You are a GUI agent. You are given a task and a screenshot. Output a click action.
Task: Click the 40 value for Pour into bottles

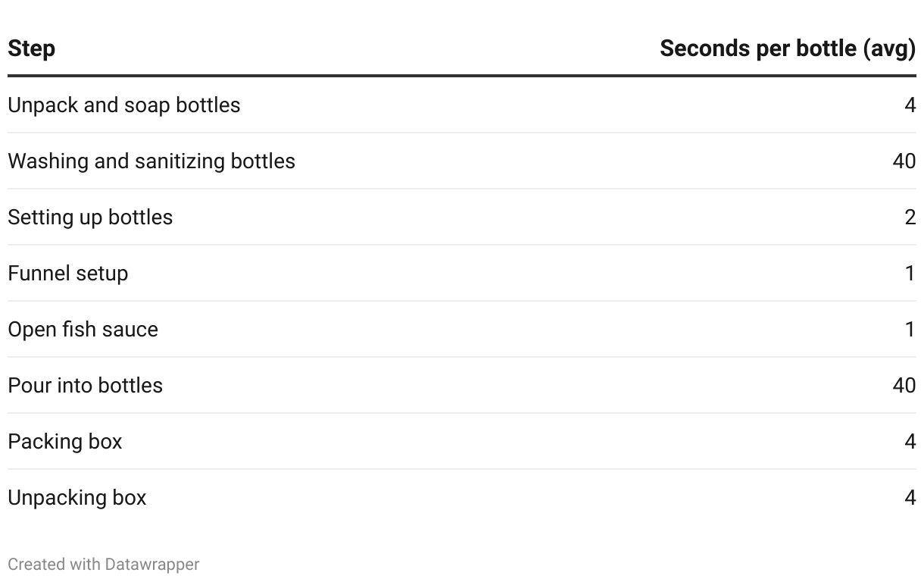(x=904, y=385)
